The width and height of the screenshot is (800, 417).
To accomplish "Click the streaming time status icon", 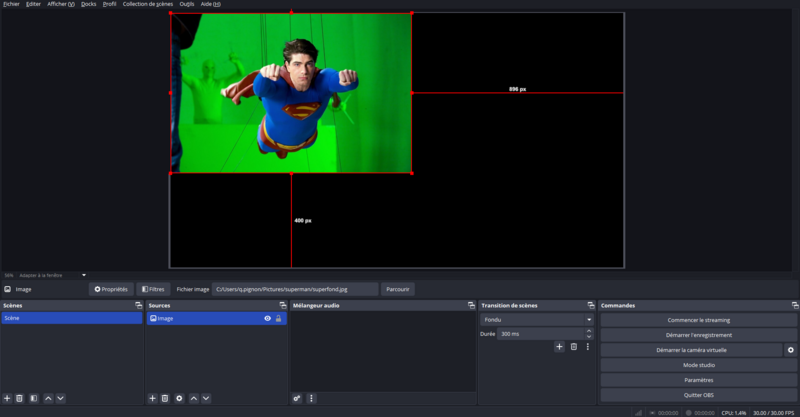I will [x=652, y=413].
